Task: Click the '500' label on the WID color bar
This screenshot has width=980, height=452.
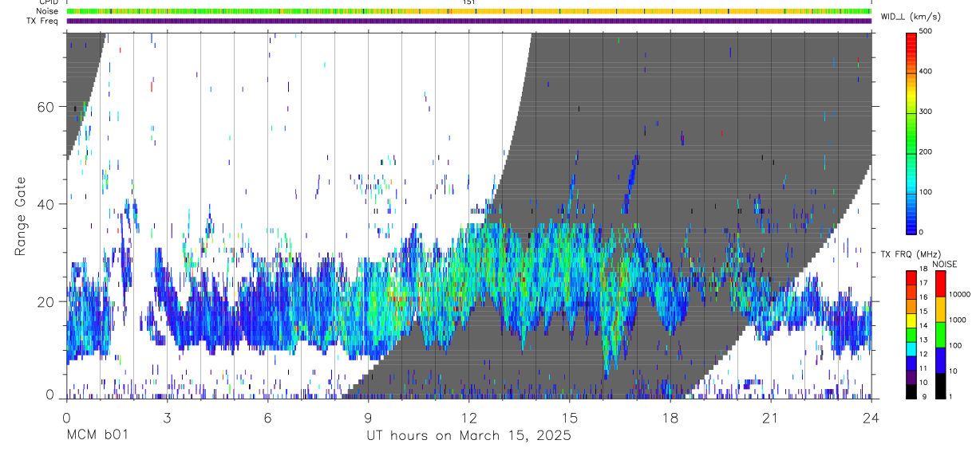Action: tap(927, 32)
